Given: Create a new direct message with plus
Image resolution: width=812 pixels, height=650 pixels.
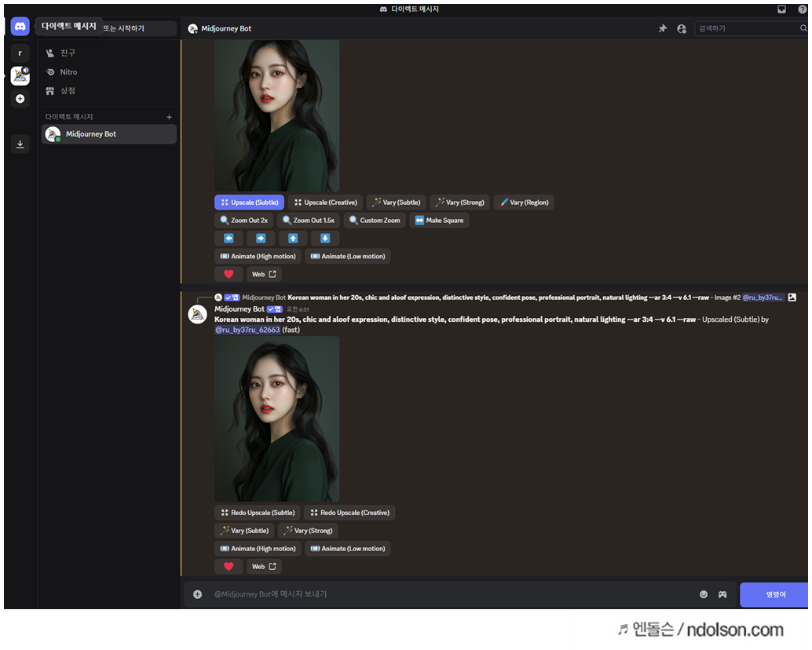Looking at the screenshot, I should [x=169, y=117].
